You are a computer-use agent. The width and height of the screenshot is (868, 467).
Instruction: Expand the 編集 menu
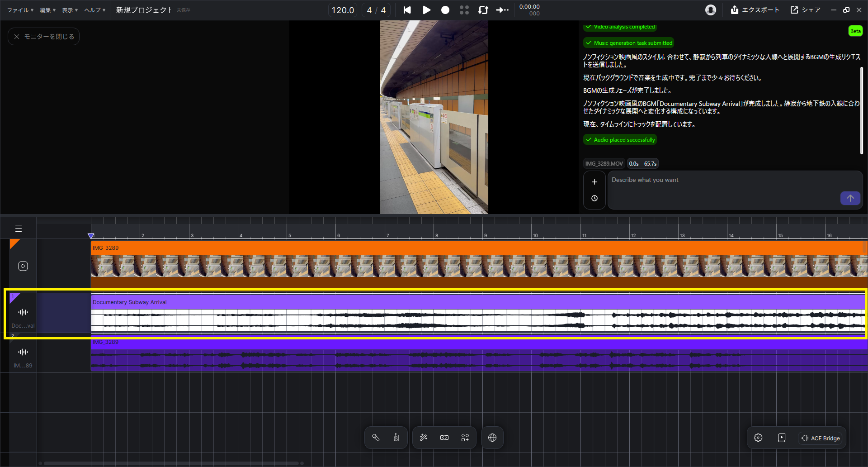tap(47, 10)
